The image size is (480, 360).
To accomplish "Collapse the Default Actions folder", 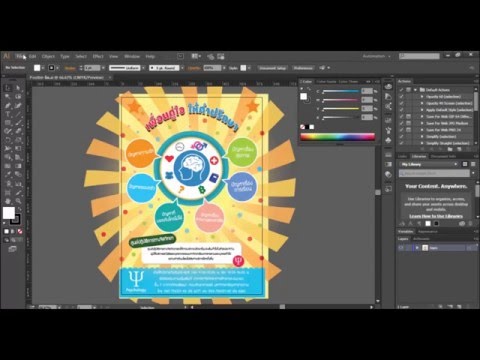I will [x=415, y=90].
